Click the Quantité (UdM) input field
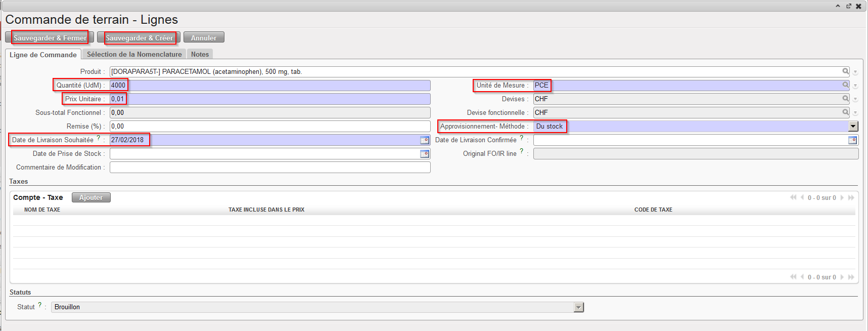 coord(270,86)
